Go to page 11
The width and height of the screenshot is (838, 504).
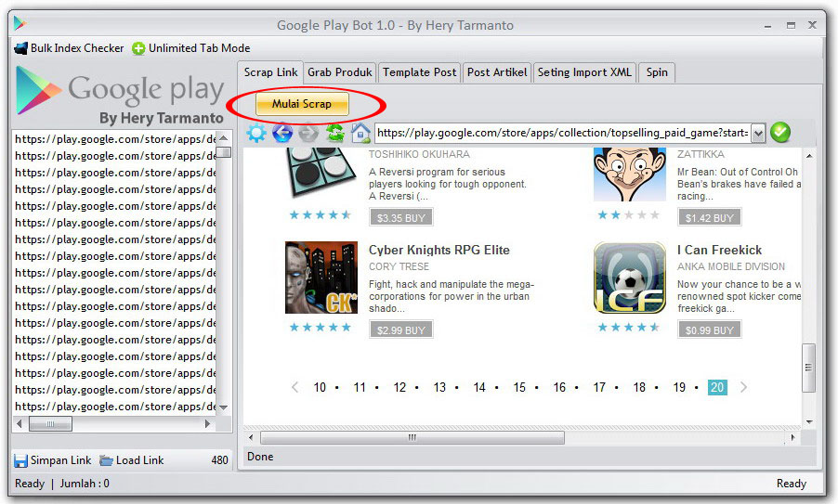click(360, 388)
